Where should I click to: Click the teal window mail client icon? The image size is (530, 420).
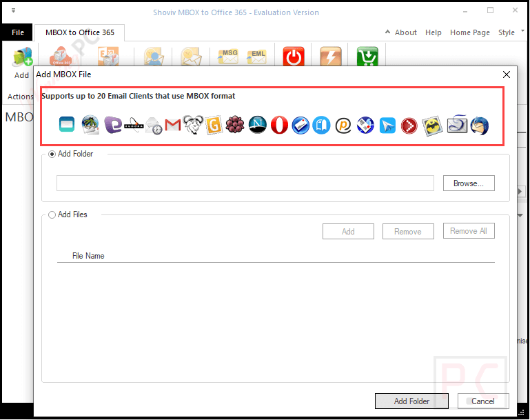(x=67, y=124)
